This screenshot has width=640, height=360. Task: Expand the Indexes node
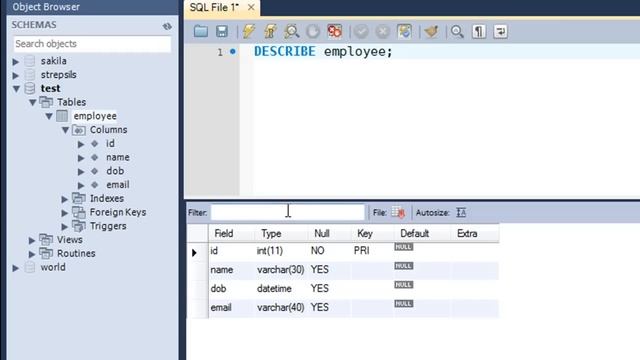coord(64,199)
